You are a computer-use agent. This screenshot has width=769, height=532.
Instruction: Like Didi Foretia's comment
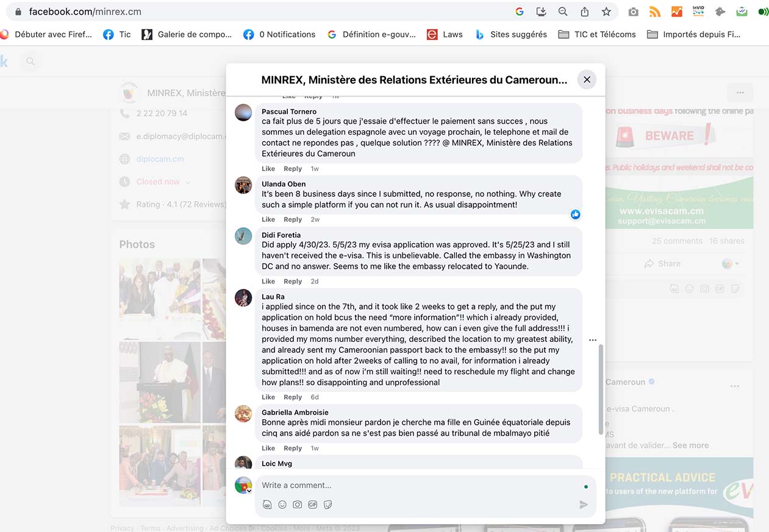tap(268, 282)
